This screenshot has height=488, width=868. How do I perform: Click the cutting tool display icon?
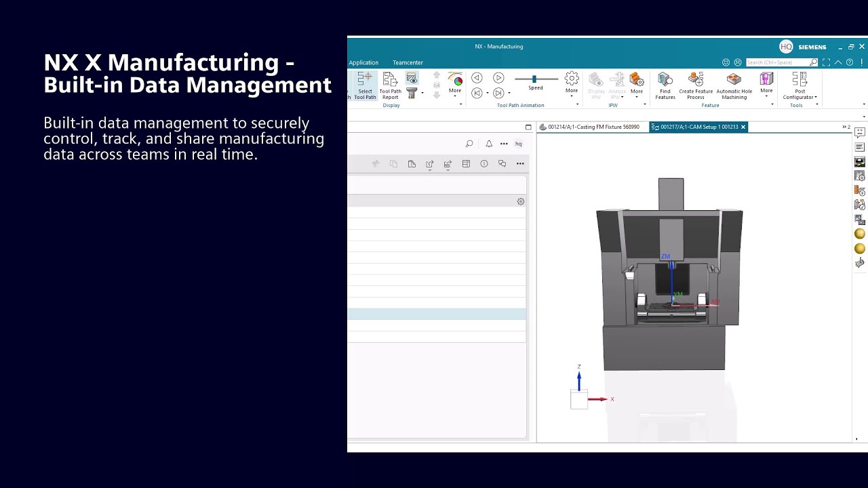point(412,94)
